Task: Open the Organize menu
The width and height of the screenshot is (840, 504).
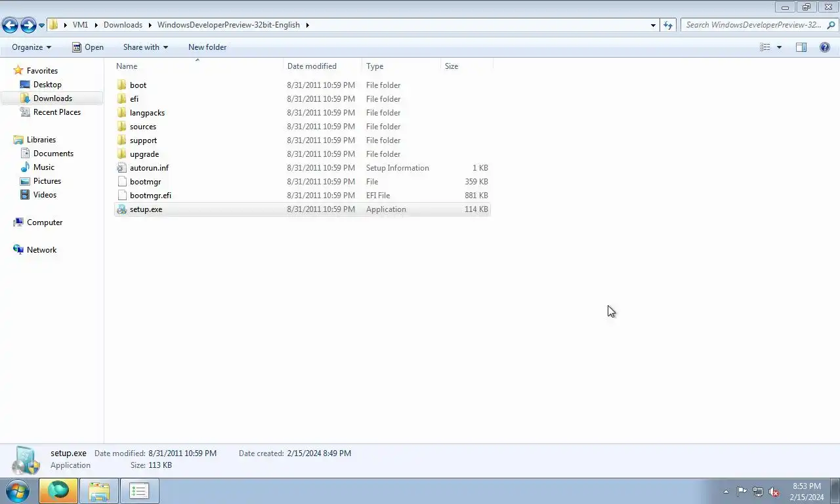Action: pos(31,47)
